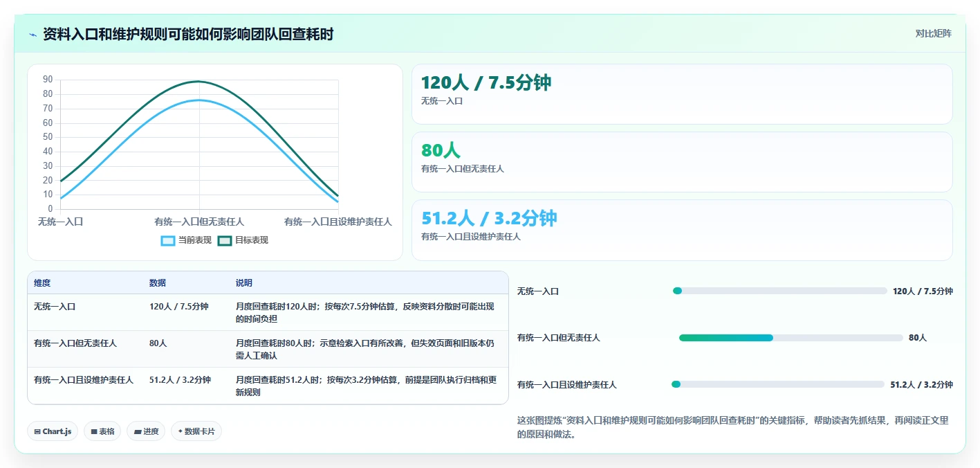Click the 维度 column header
980x468 pixels.
(x=42, y=283)
